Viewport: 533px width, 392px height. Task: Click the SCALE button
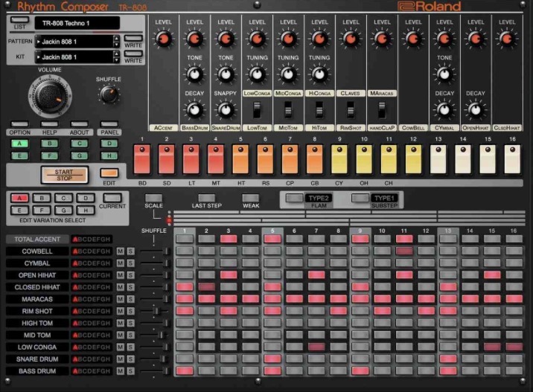pos(153,198)
